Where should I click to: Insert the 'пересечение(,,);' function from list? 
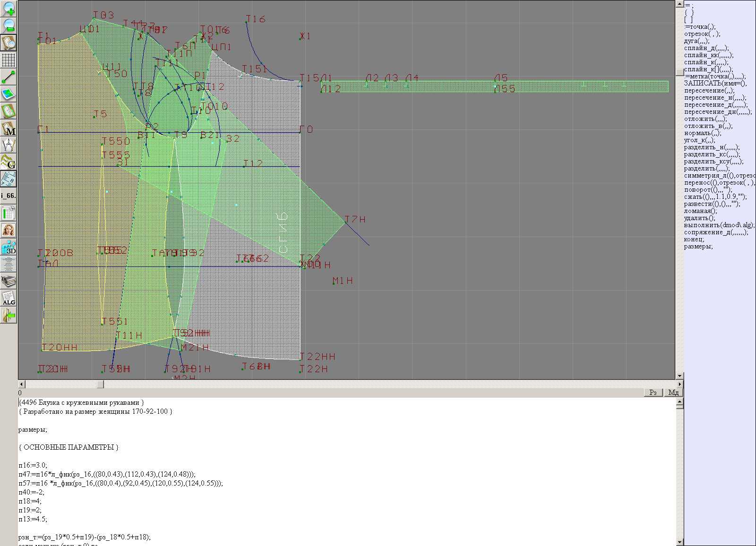point(709,91)
